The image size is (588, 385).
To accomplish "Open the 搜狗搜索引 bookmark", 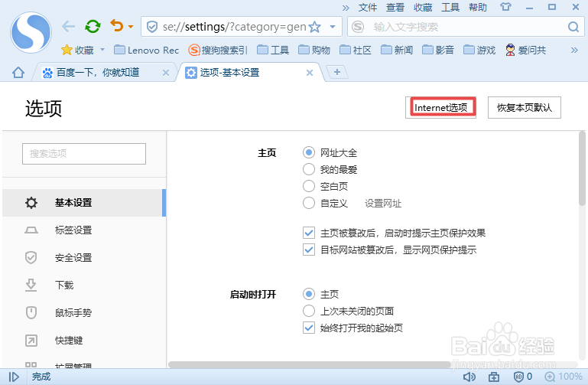I will [x=218, y=50].
